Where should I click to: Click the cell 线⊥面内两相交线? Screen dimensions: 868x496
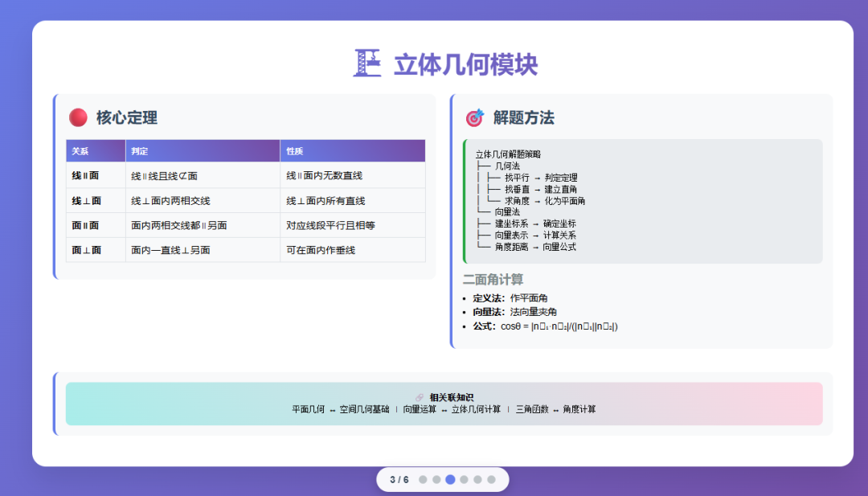click(203, 200)
